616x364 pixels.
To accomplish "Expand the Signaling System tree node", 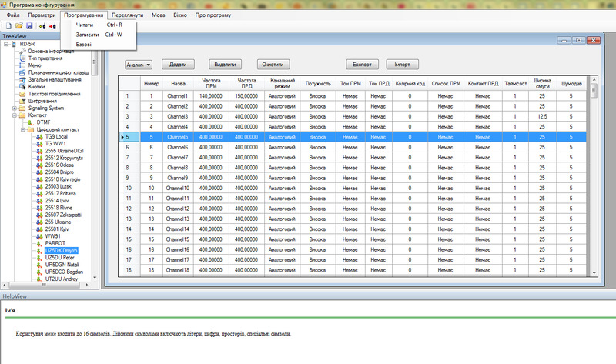I will pos(15,109).
